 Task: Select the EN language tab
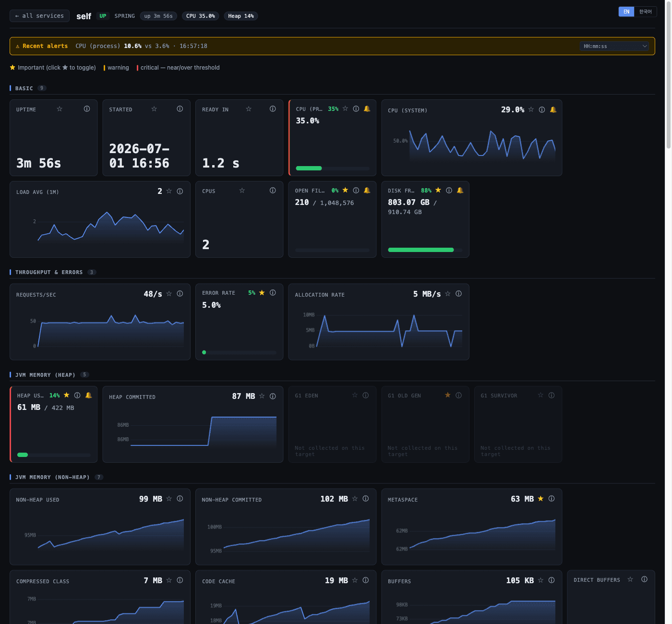tap(626, 12)
